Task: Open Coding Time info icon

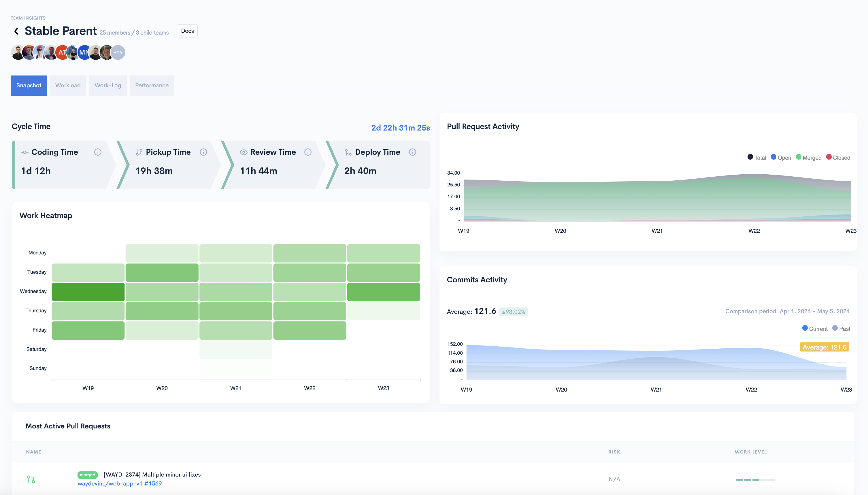Action: pyautogui.click(x=98, y=152)
